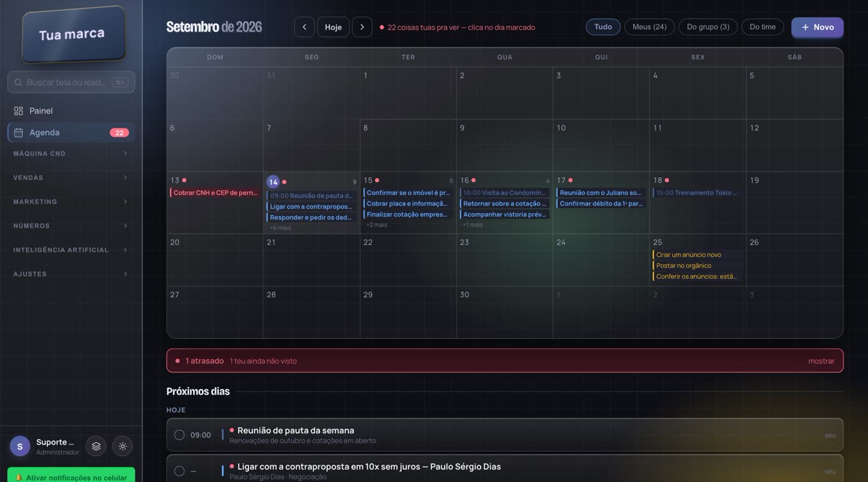Open Reunião com o Juliano event
Viewport: 868px width, 482px height.
point(601,193)
